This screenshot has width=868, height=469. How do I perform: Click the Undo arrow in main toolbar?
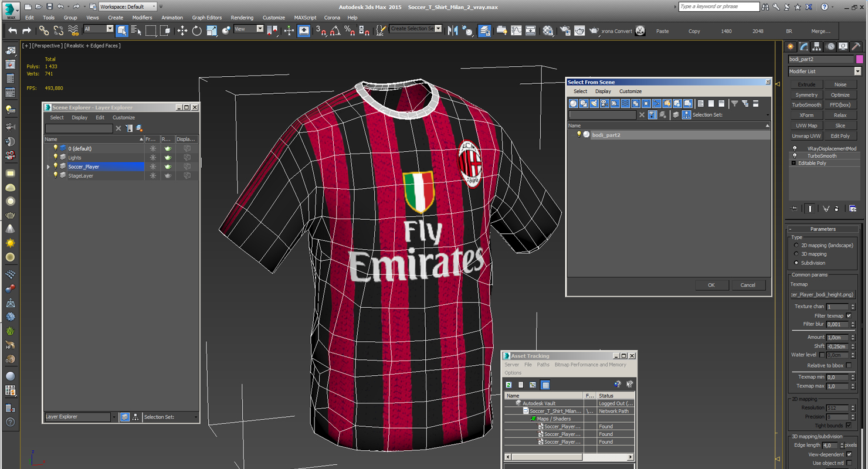[x=12, y=30]
